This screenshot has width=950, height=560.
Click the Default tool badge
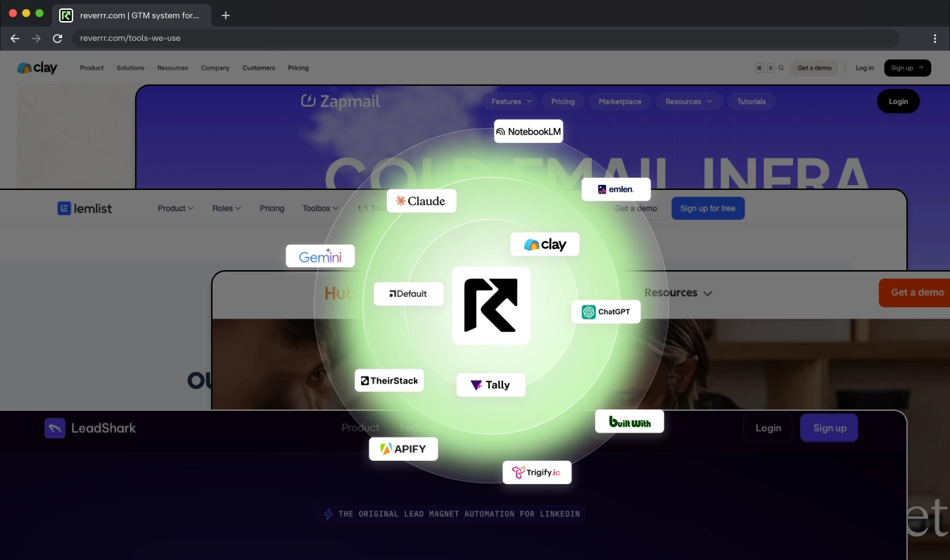(x=409, y=294)
